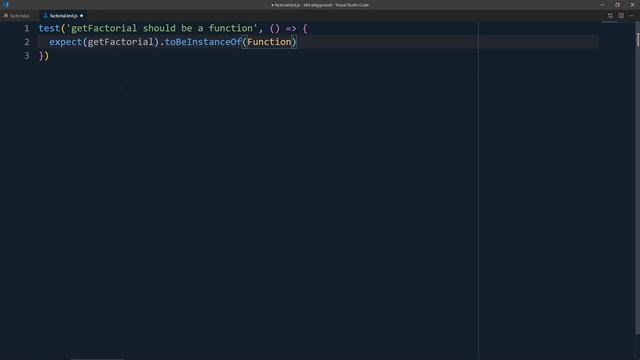The height and width of the screenshot is (360, 640).
Task: Click the arrow function '=>' on line 1
Action: click(291, 29)
